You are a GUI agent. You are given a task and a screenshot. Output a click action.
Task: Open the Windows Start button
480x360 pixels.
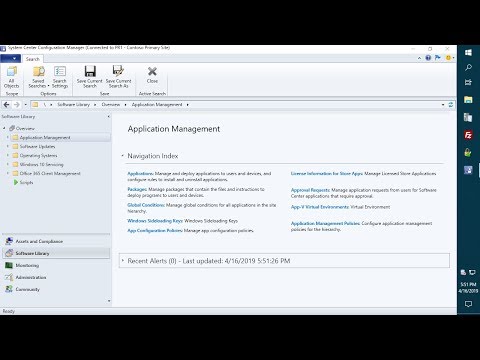click(468, 53)
